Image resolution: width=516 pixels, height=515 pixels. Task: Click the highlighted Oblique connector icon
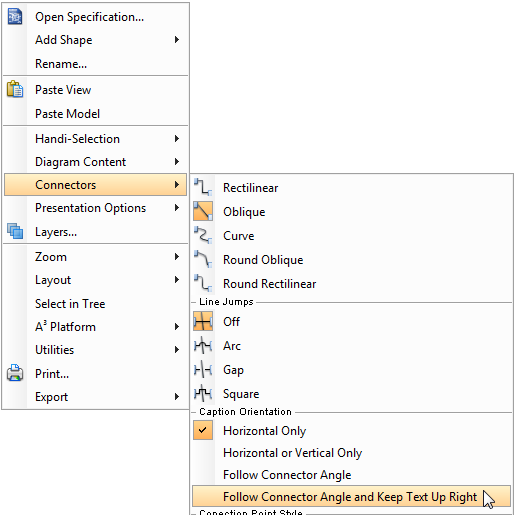[x=203, y=211]
